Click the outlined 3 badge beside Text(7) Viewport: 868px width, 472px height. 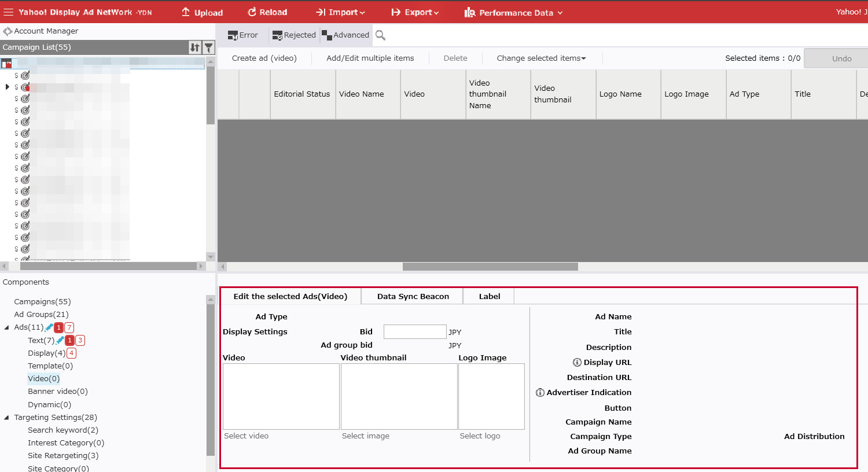80,340
